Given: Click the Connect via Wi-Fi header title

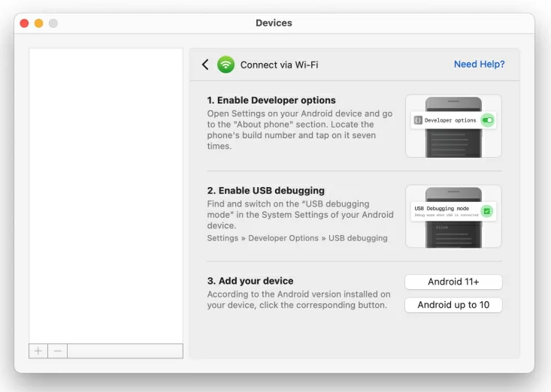Looking at the screenshot, I should pyautogui.click(x=279, y=65).
